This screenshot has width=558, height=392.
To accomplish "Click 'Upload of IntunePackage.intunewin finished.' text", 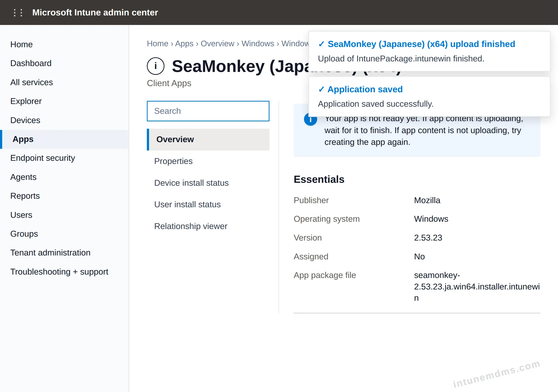I will [x=401, y=59].
